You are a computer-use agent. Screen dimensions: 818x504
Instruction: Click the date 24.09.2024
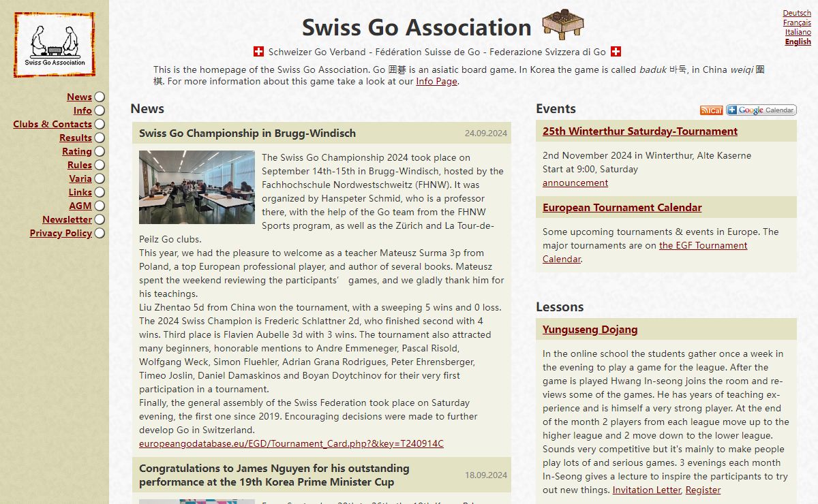(486, 133)
